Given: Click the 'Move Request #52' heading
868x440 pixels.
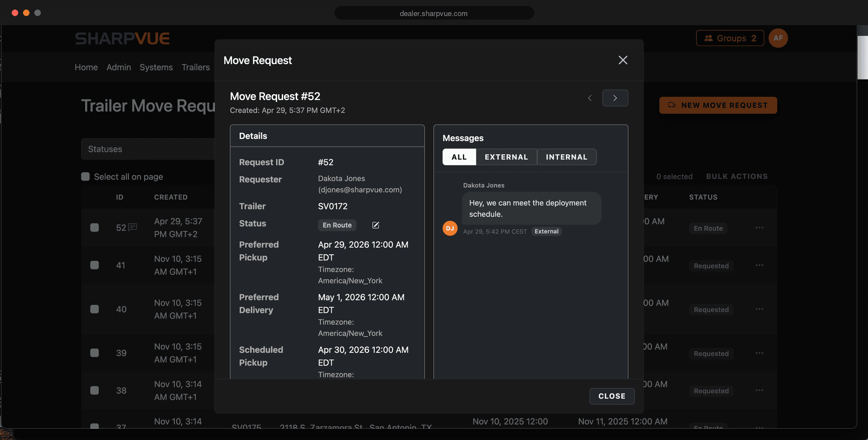Looking at the screenshot, I should [x=275, y=96].
